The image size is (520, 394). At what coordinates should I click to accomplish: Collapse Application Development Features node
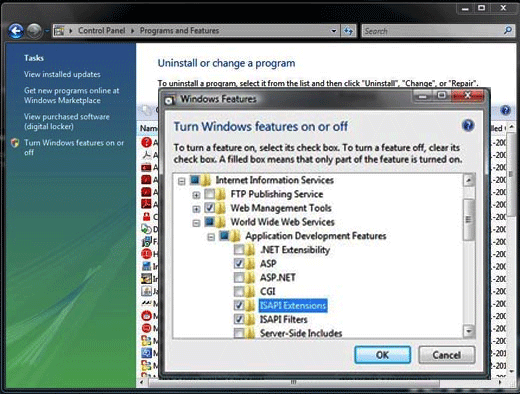[211, 237]
